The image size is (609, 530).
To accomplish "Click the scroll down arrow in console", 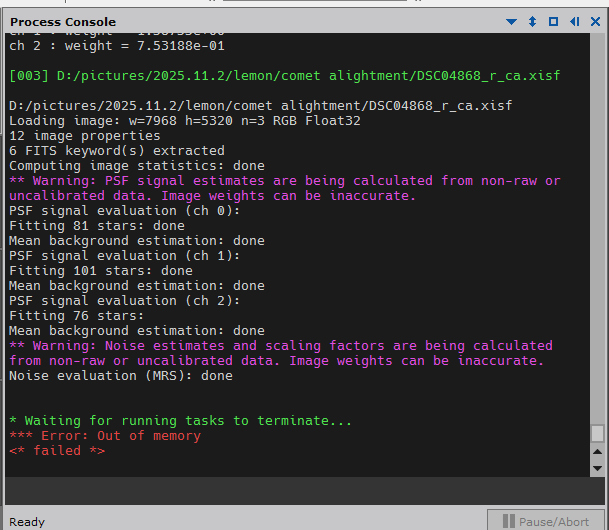I will [x=597, y=467].
